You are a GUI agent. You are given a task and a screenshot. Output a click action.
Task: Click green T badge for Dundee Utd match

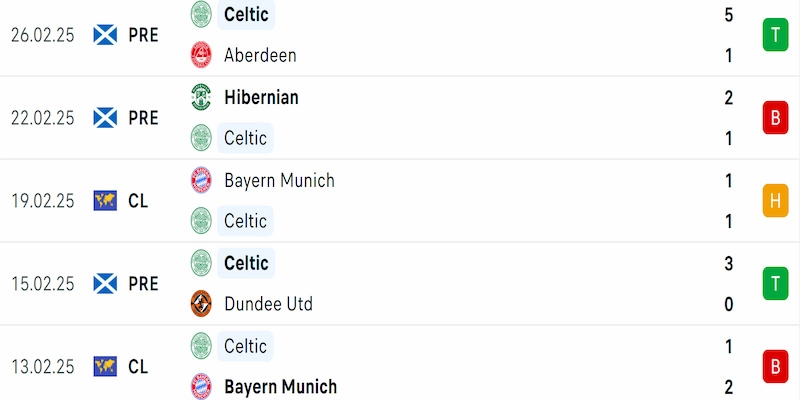coord(776,283)
